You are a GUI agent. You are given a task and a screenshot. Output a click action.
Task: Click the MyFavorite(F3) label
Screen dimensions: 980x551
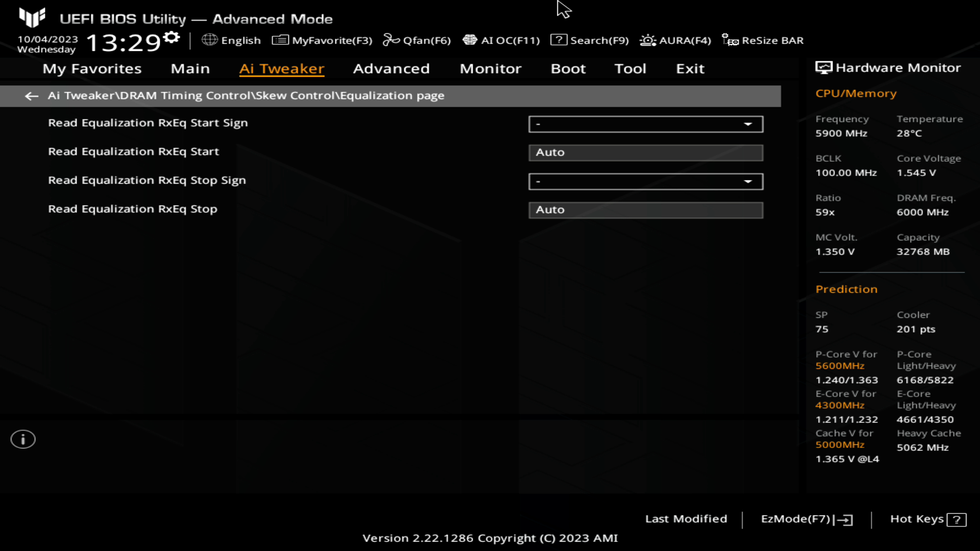pyautogui.click(x=332, y=40)
